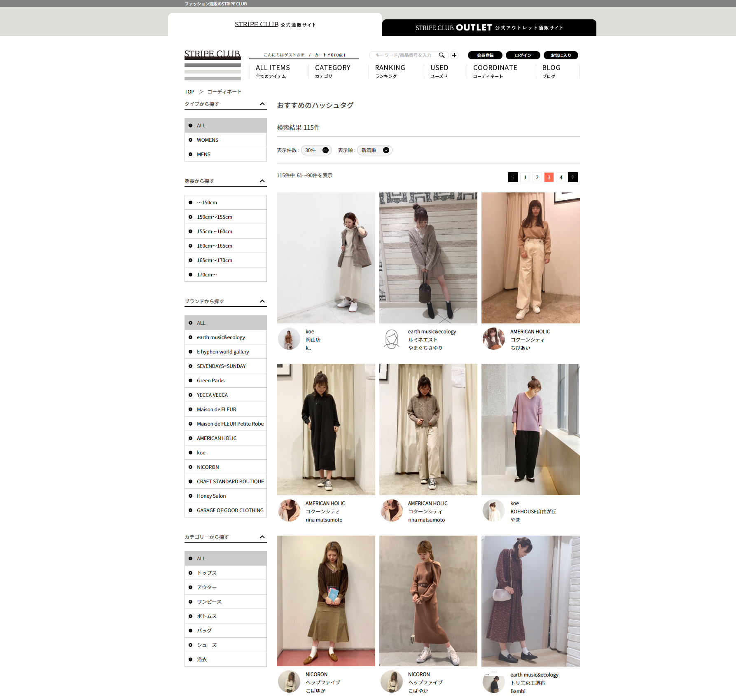Image resolution: width=736 pixels, height=700 pixels.
Task: Filter brand by AMERICAN HOLIC in sidebar
Action: (x=226, y=438)
